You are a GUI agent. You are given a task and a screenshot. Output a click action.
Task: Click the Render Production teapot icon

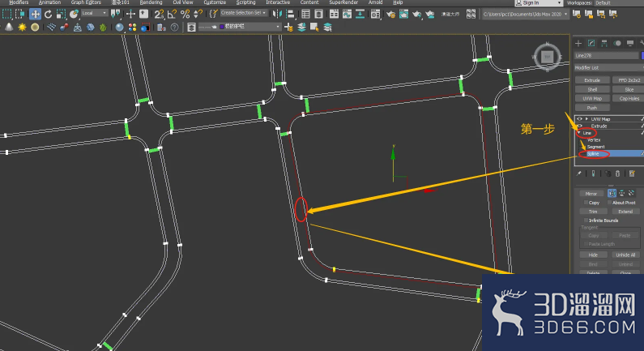[417, 14]
